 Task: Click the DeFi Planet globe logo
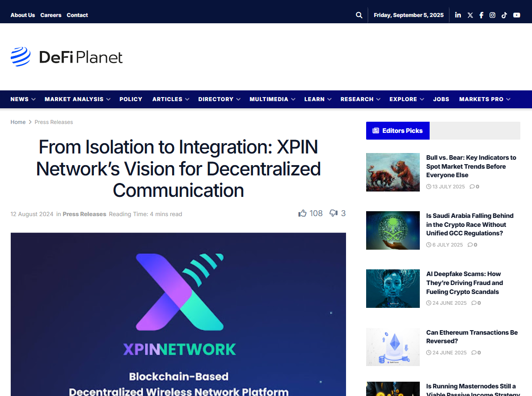[x=21, y=57]
